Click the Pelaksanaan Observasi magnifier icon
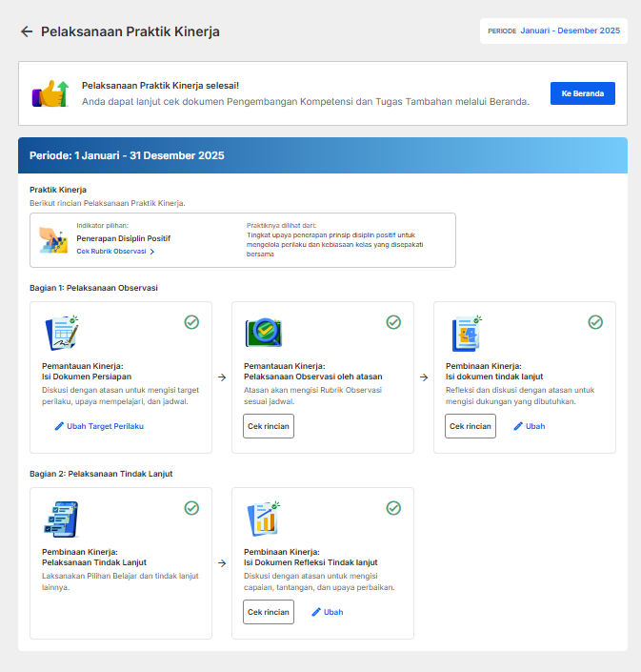The width and height of the screenshot is (641, 672). point(263,333)
